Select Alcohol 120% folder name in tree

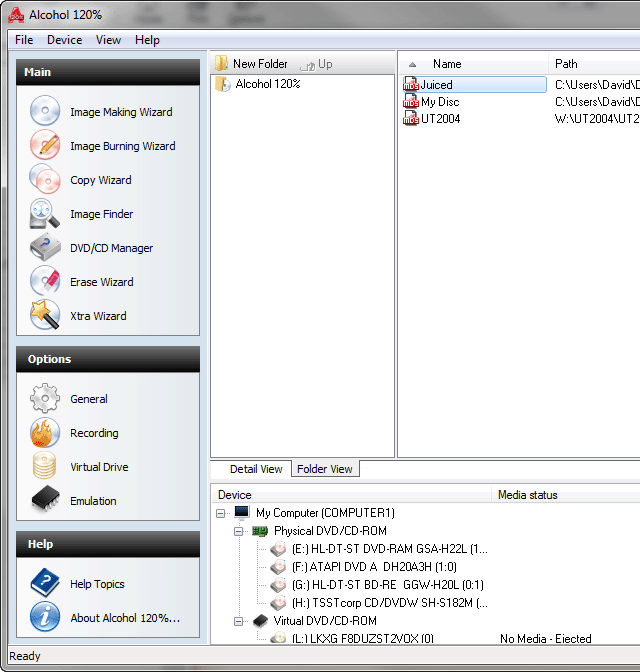268,84
